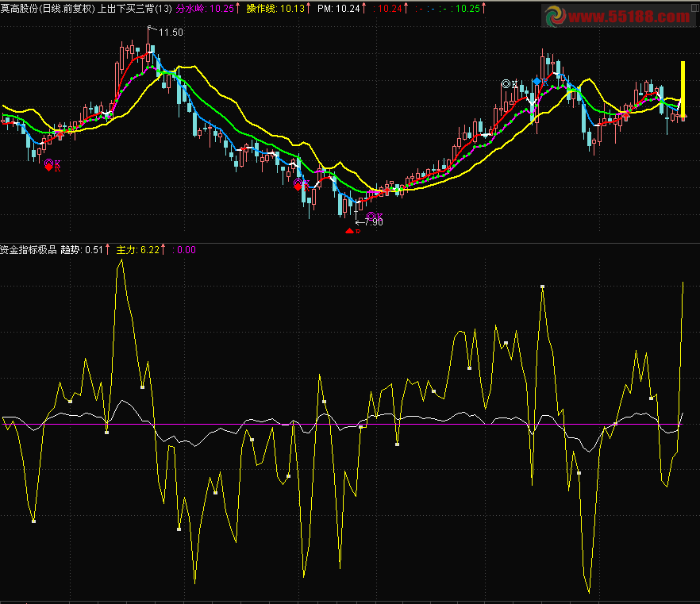The height and width of the screenshot is (604, 700).
Task: Select the 7.90 low price label
Action: pyautogui.click(x=371, y=223)
